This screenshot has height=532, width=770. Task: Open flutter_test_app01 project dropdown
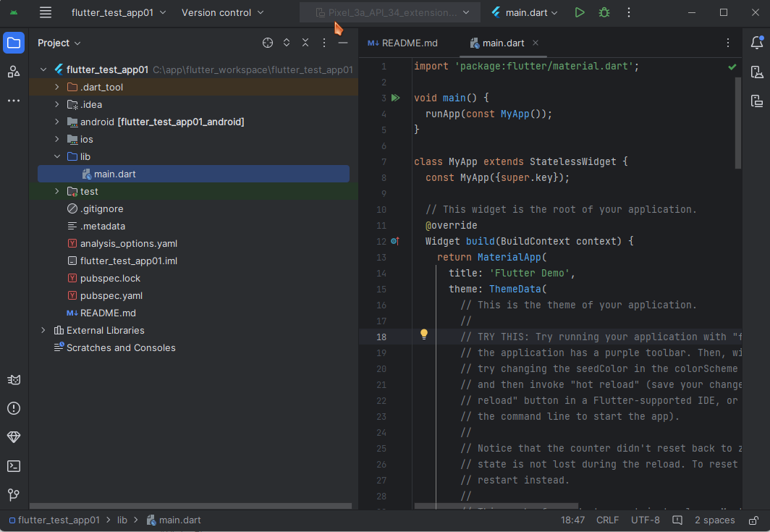[x=119, y=12]
